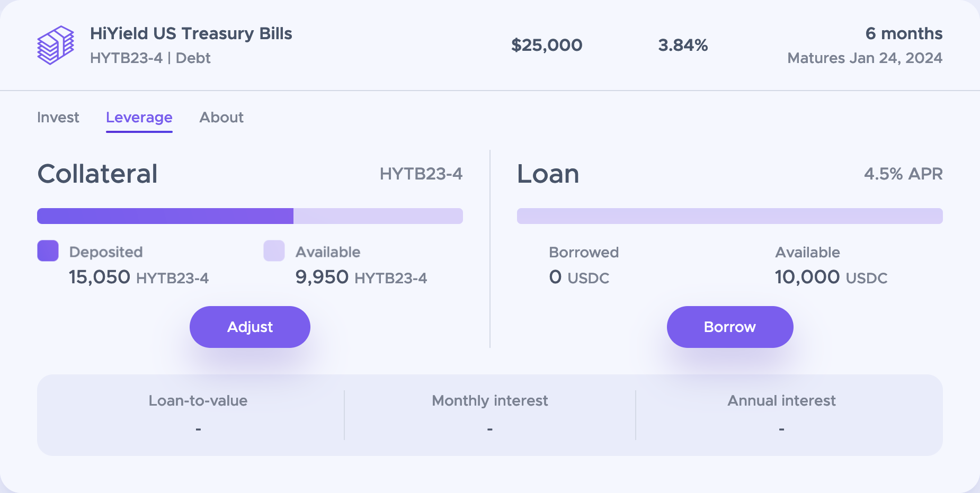Screen dimensions: 980x493
Task: Click the Loan progress bar
Action: 730,216
